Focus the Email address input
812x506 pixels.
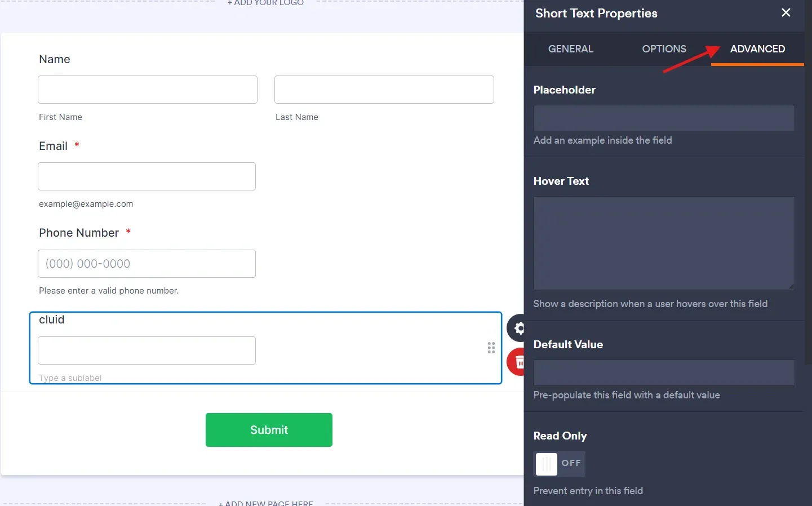pos(147,176)
